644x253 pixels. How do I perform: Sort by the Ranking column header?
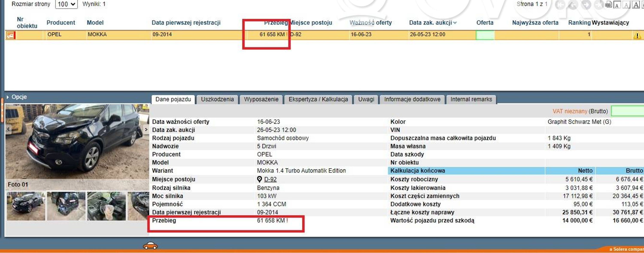point(579,23)
